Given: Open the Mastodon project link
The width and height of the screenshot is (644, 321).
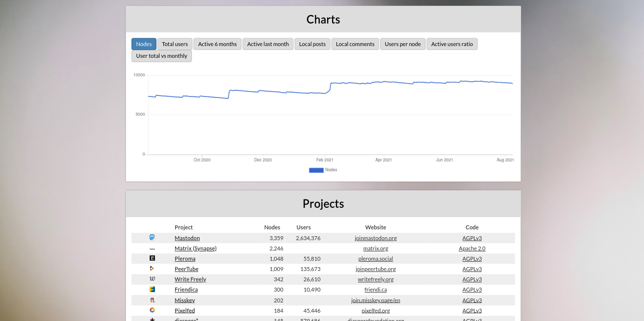Looking at the screenshot, I should coord(187,238).
